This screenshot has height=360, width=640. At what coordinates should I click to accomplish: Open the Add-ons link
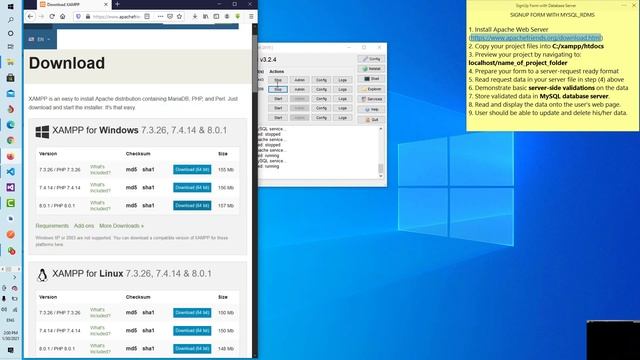coord(84,226)
